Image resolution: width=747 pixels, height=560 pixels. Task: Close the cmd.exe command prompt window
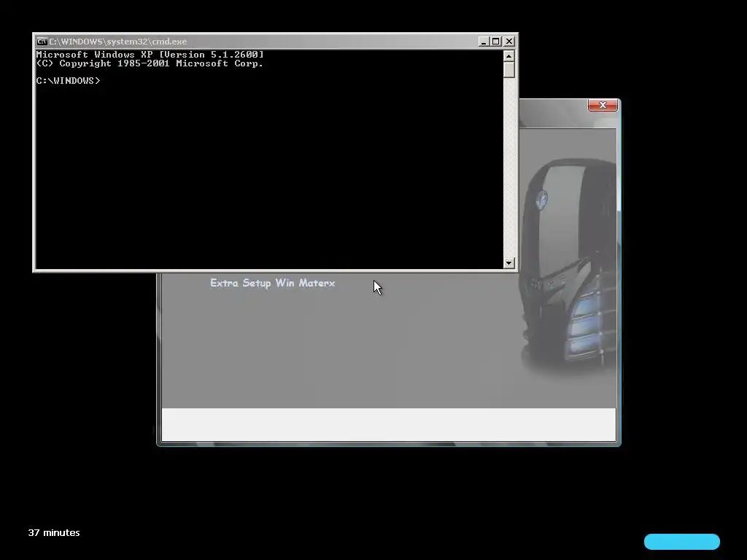point(508,42)
